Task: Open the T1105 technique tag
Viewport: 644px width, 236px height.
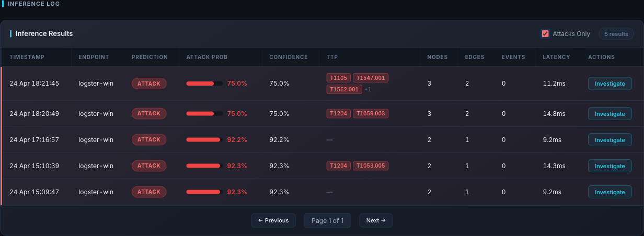Action: 338,78
